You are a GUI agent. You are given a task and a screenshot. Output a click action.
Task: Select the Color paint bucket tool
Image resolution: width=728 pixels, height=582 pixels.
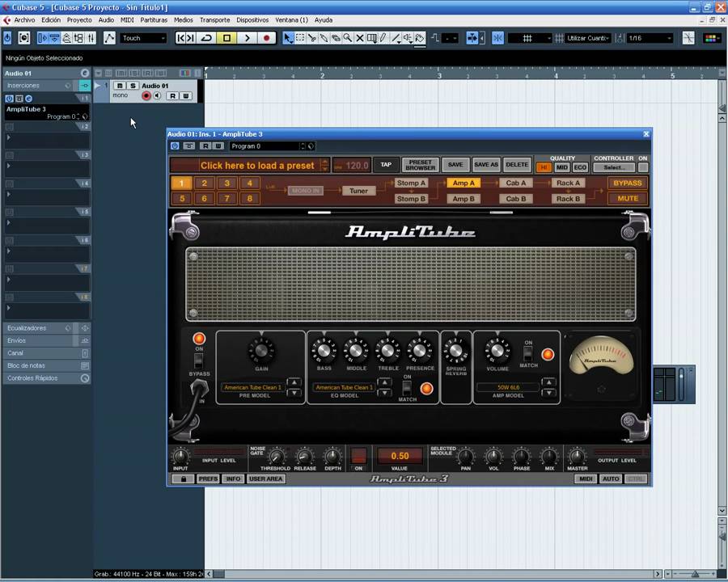pos(420,38)
